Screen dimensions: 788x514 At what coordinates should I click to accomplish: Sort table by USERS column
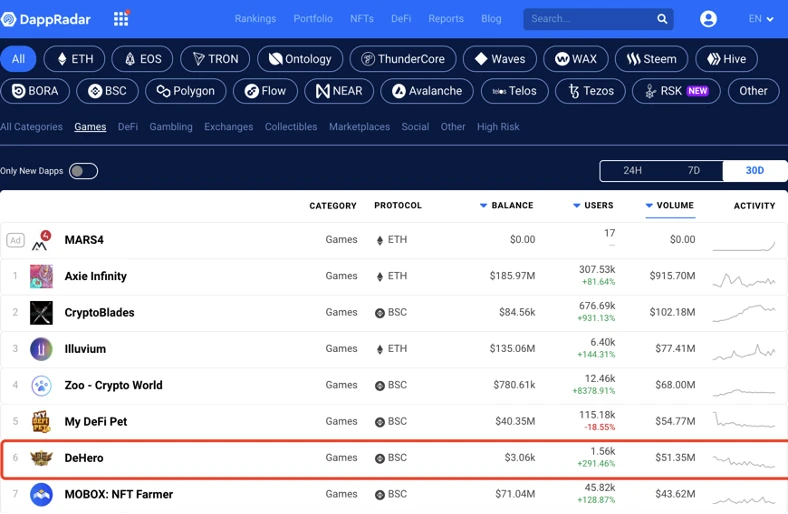pos(594,205)
